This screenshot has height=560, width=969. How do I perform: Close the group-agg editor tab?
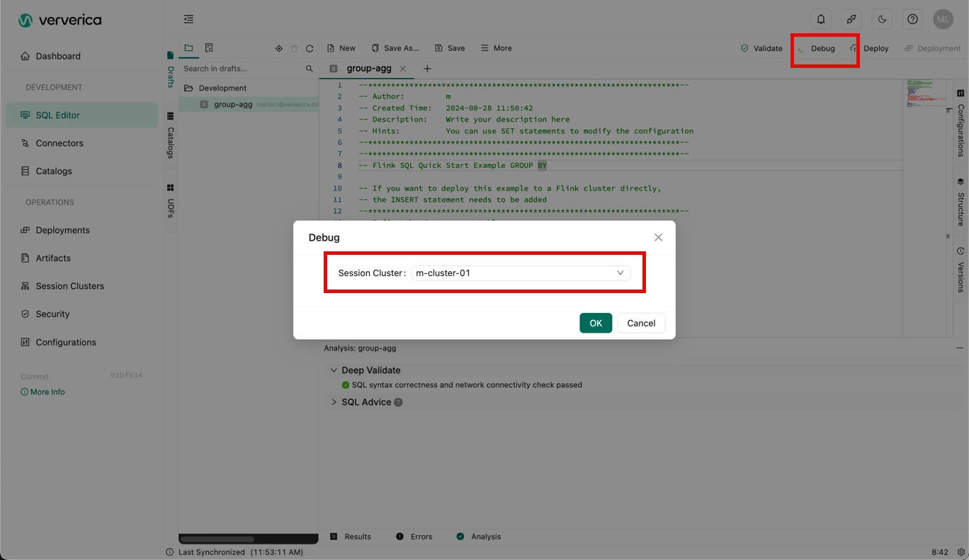[x=403, y=69]
